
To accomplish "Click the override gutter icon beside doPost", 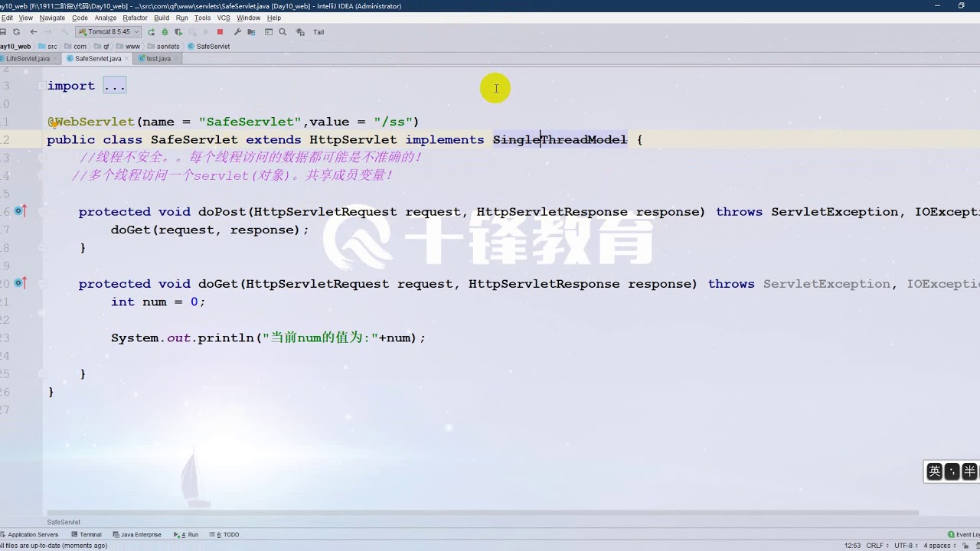I will click(x=20, y=211).
